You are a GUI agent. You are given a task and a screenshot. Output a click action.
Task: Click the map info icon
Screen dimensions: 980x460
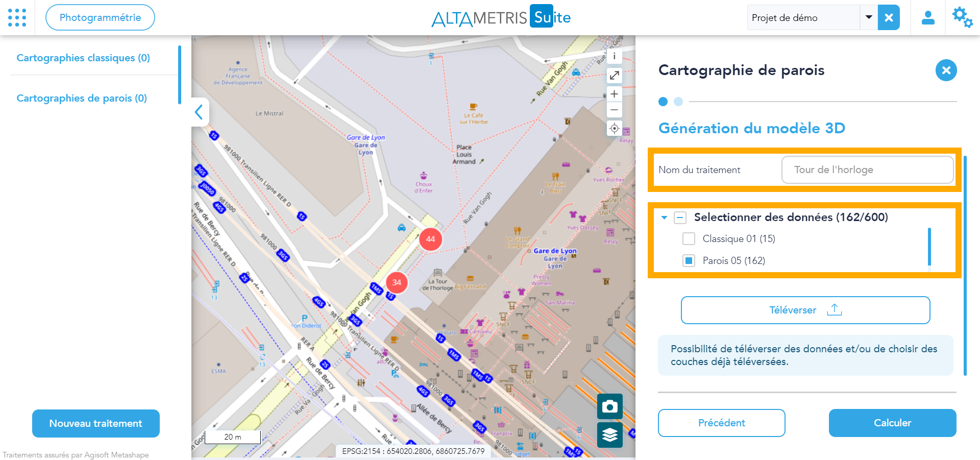click(x=614, y=56)
